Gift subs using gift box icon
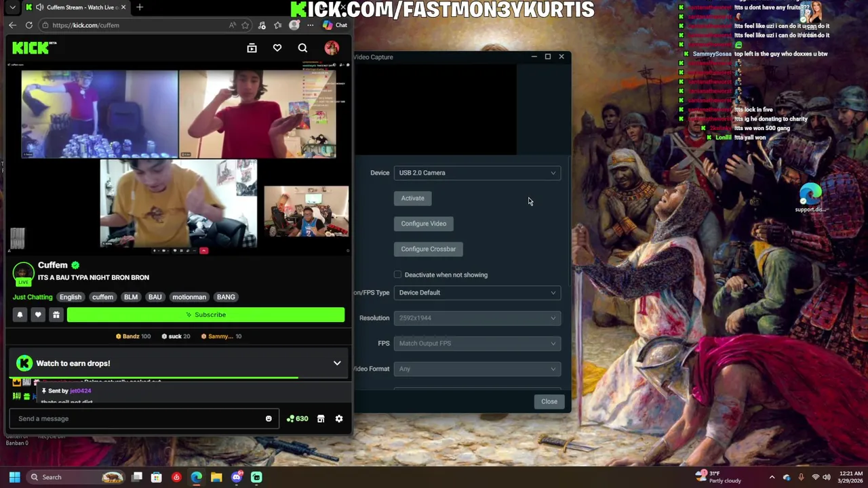The height and width of the screenshot is (488, 868). click(56, 314)
